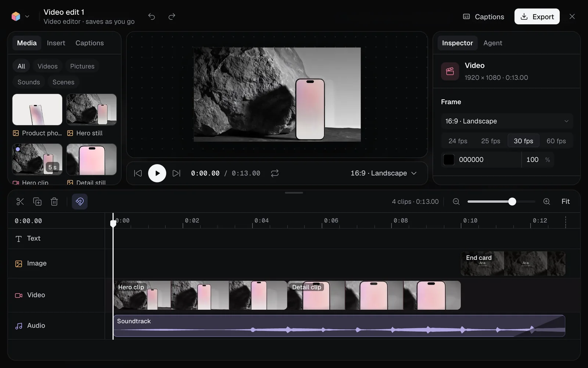Image resolution: width=588 pixels, height=368 pixels.
Task: Skip to the end of video
Action: (176, 173)
